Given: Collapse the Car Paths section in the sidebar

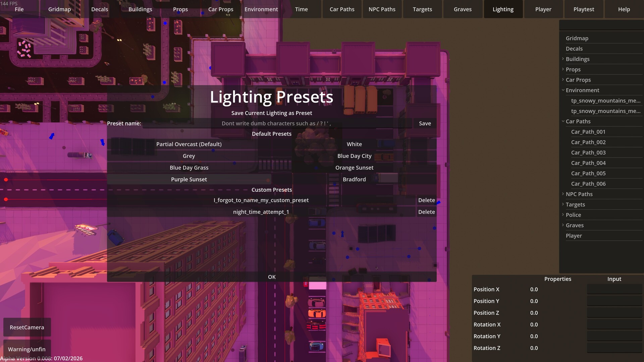Looking at the screenshot, I should [x=563, y=121].
